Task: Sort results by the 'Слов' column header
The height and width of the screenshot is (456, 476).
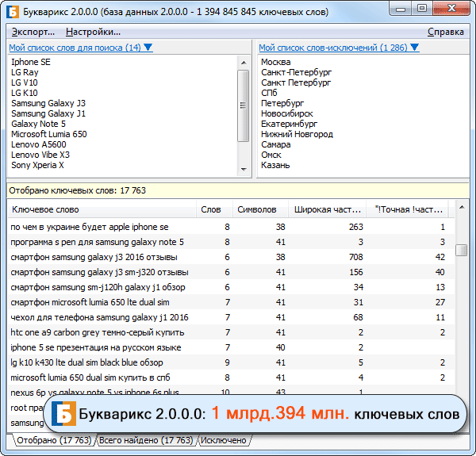Action: click(211, 209)
